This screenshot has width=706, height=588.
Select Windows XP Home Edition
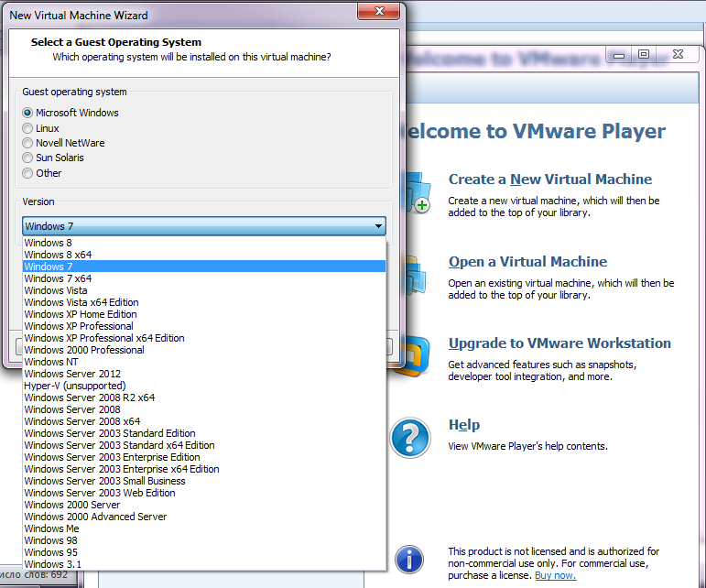click(204, 314)
